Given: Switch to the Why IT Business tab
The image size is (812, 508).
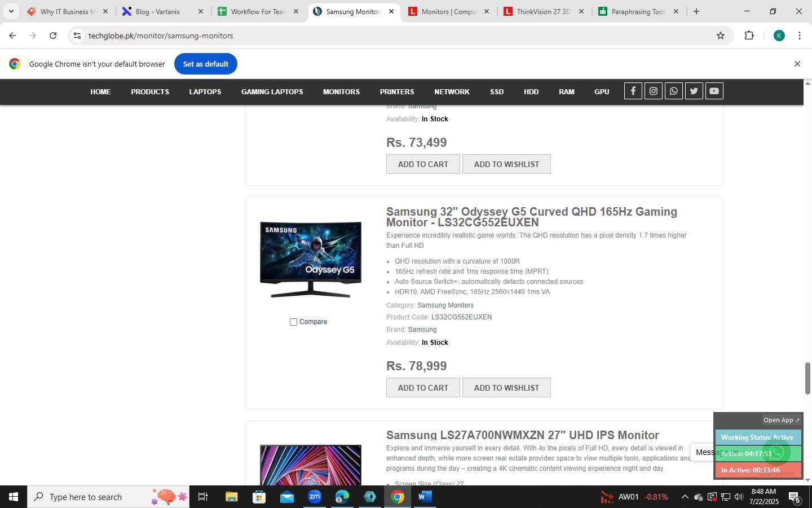Looking at the screenshot, I should [x=68, y=11].
